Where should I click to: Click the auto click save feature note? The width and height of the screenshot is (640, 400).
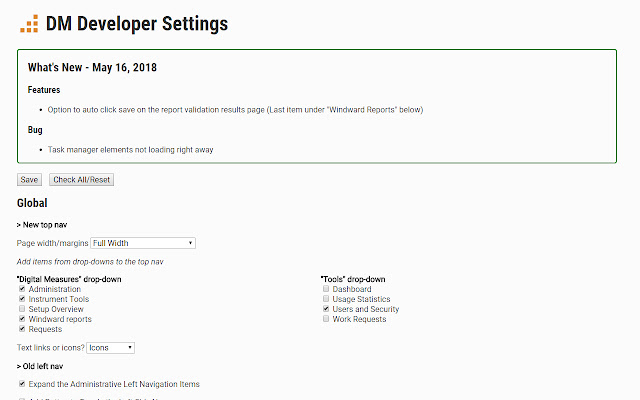click(x=235, y=110)
